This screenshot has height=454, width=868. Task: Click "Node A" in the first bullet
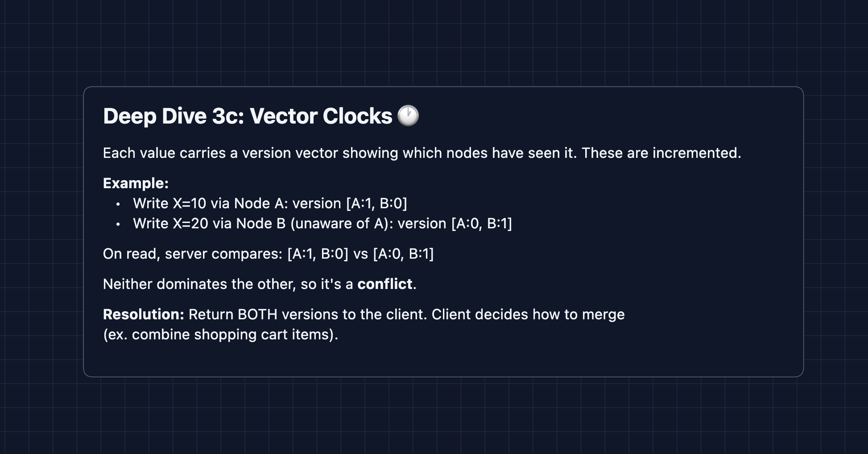coord(261,203)
